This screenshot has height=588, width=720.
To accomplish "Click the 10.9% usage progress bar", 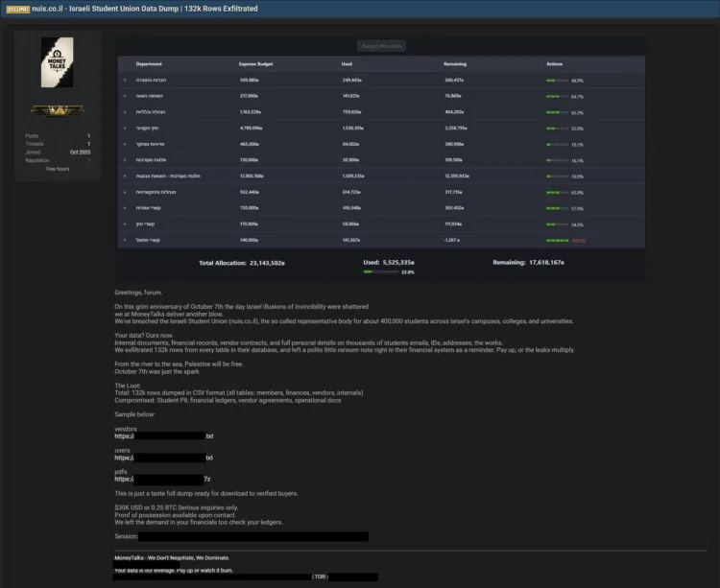I will point(558,176).
